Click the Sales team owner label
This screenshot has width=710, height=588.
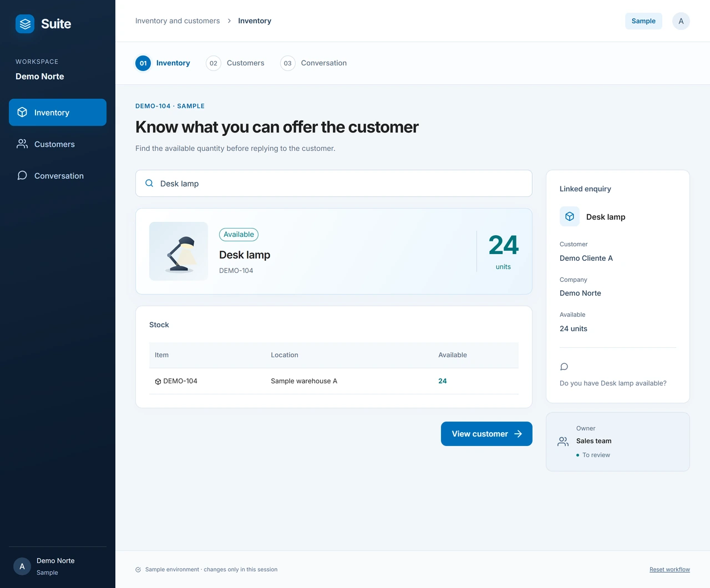coord(594,441)
